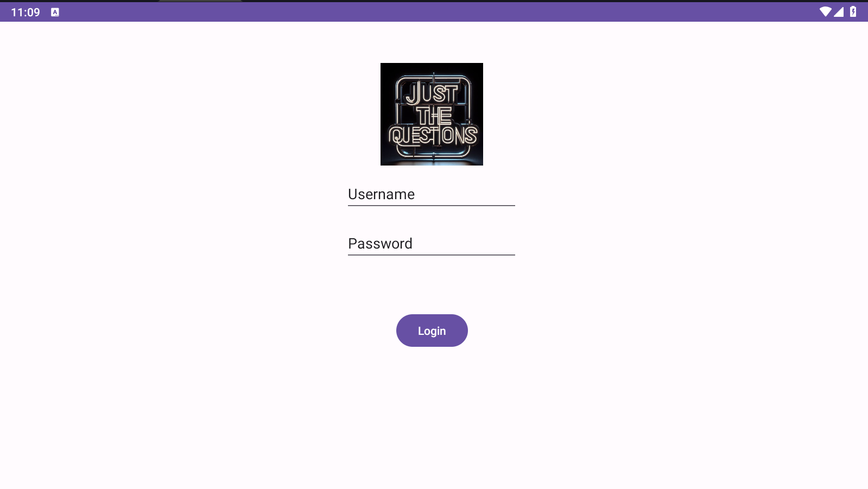
Task: Click the Username placeholder text
Action: (x=381, y=194)
